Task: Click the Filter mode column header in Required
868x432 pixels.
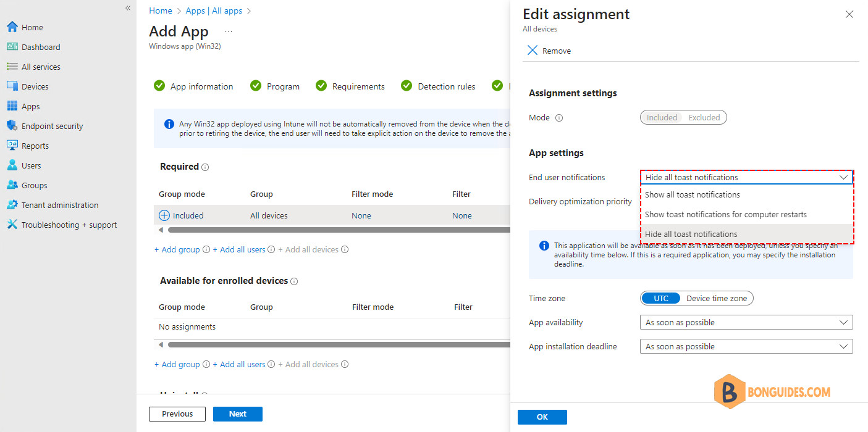Action: coord(373,194)
